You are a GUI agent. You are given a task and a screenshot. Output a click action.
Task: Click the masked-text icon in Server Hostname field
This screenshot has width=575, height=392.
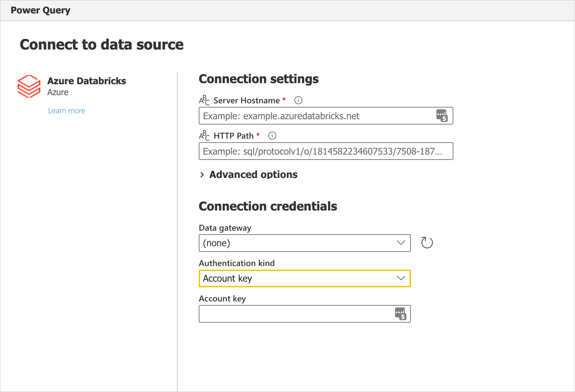click(x=442, y=115)
